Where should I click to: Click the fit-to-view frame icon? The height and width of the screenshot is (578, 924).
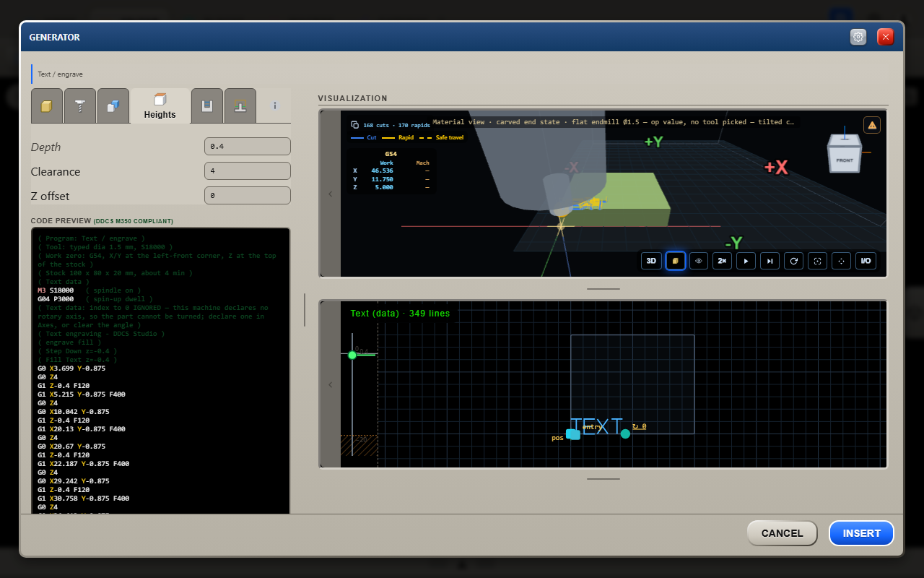[817, 261]
